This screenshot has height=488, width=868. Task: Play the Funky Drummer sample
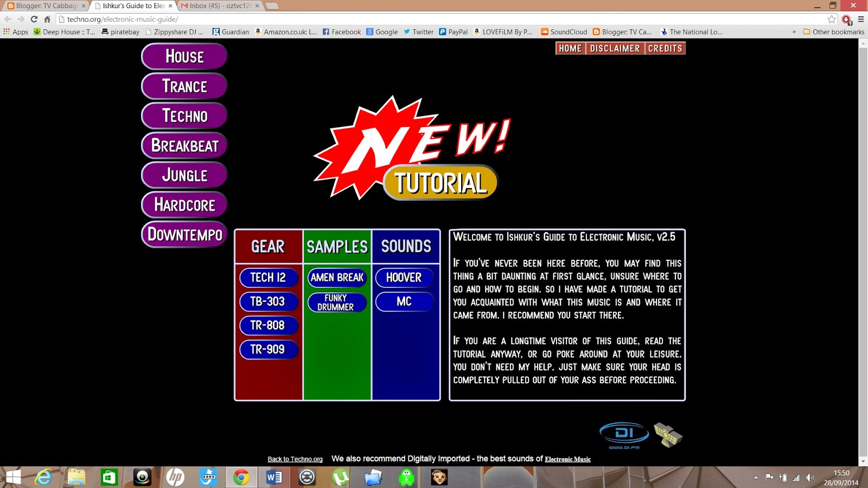click(x=337, y=303)
